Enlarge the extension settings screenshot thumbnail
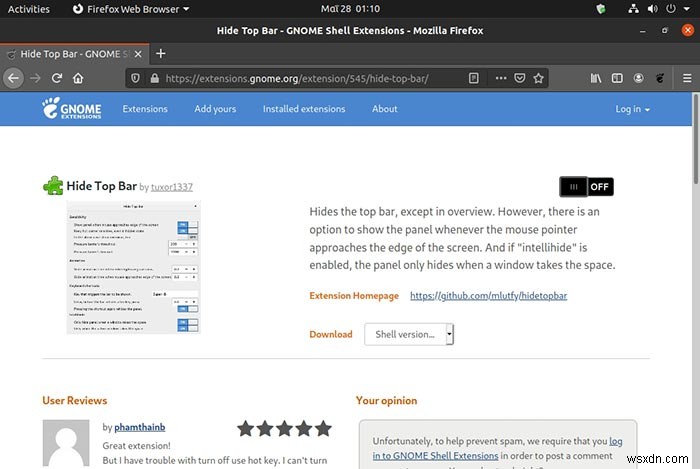Viewport: 700px width, 469px height. (x=133, y=267)
